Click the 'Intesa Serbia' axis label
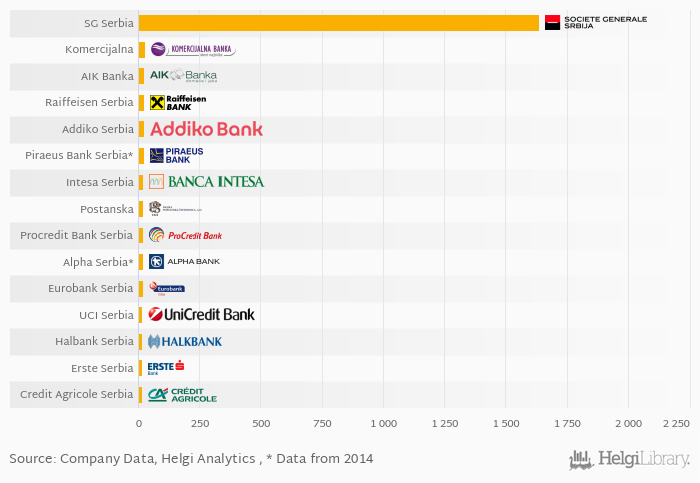 (100, 182)
